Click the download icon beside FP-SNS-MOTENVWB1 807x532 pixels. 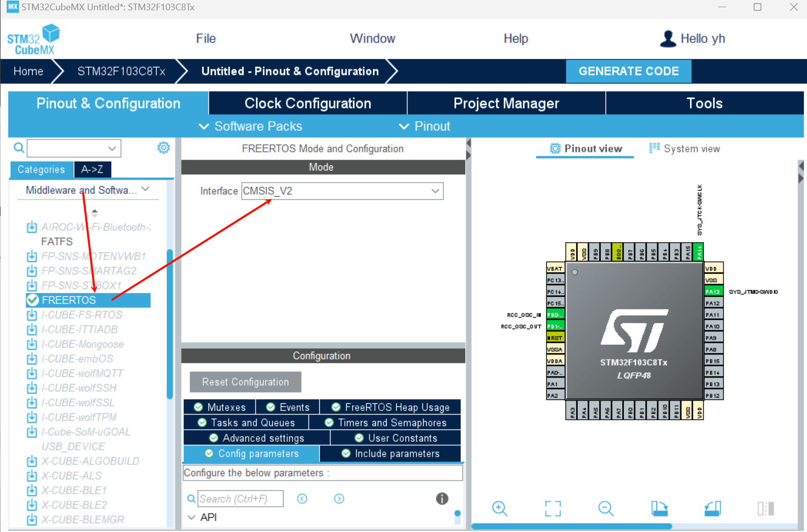[32, 256]
